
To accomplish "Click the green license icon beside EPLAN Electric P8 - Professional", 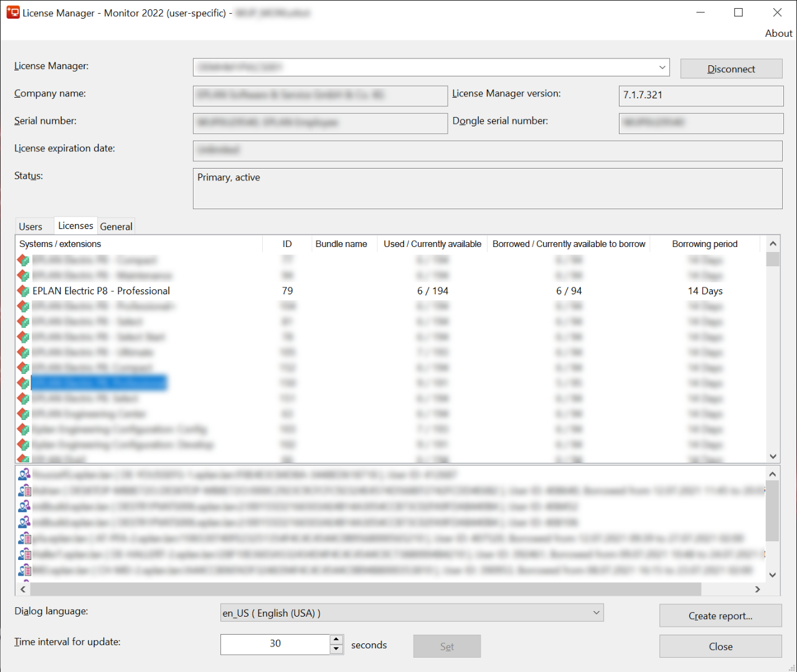I will [x=23, y=291].
